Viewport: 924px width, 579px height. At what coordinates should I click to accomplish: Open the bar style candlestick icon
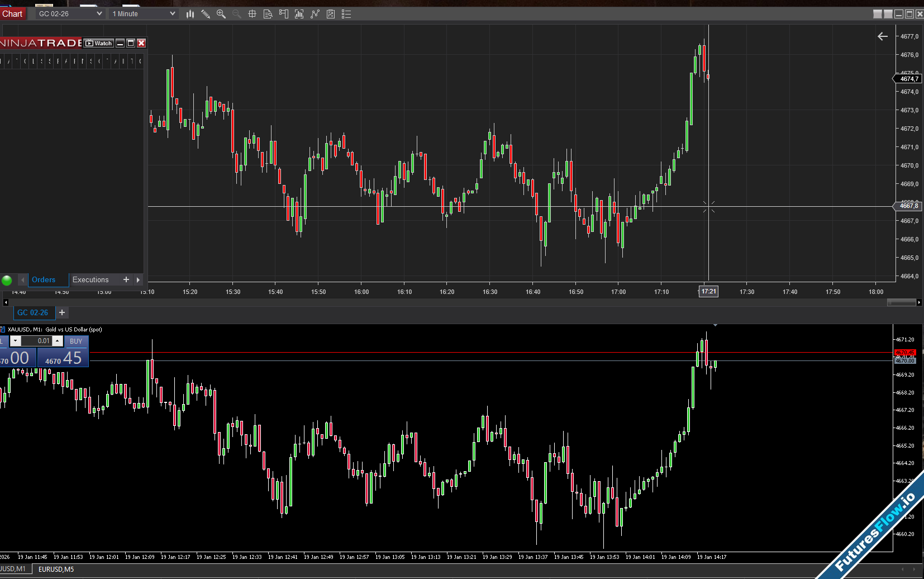pyautogui.click(x=190, y=14)
